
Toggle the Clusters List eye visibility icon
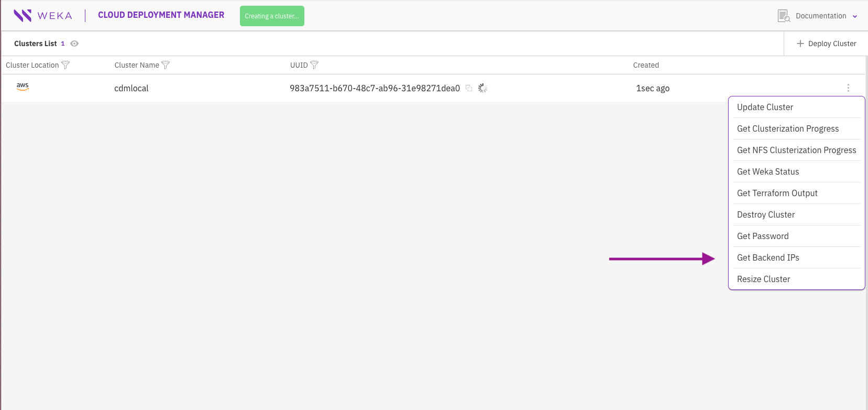coord(74,44)
